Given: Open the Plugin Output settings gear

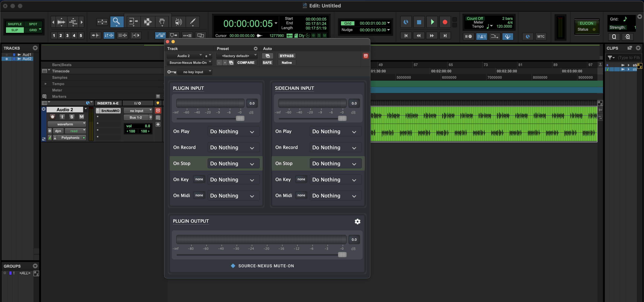Looking at the screenshot, I should 358,221.
